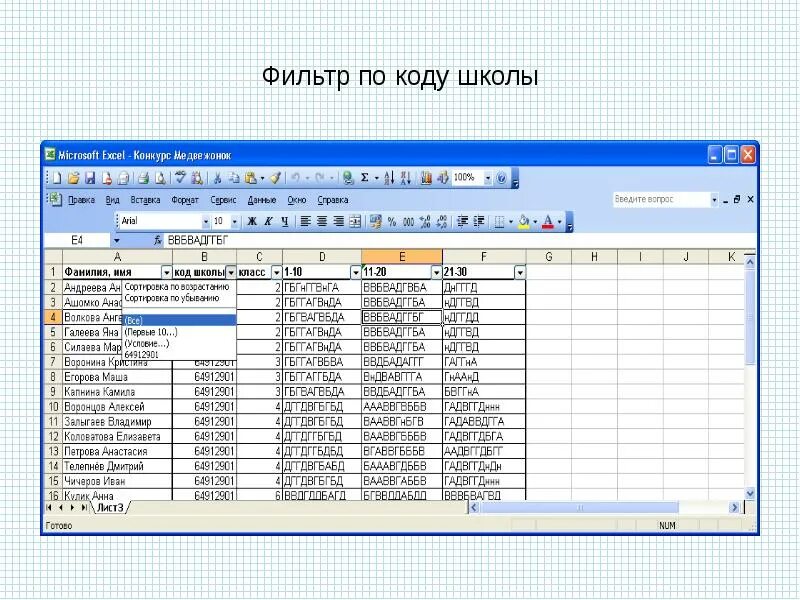Image resolution: width=800 pixels, height=600 pixels.
Task: Center align text in formatting toolbar
Action: pos(322,221)
